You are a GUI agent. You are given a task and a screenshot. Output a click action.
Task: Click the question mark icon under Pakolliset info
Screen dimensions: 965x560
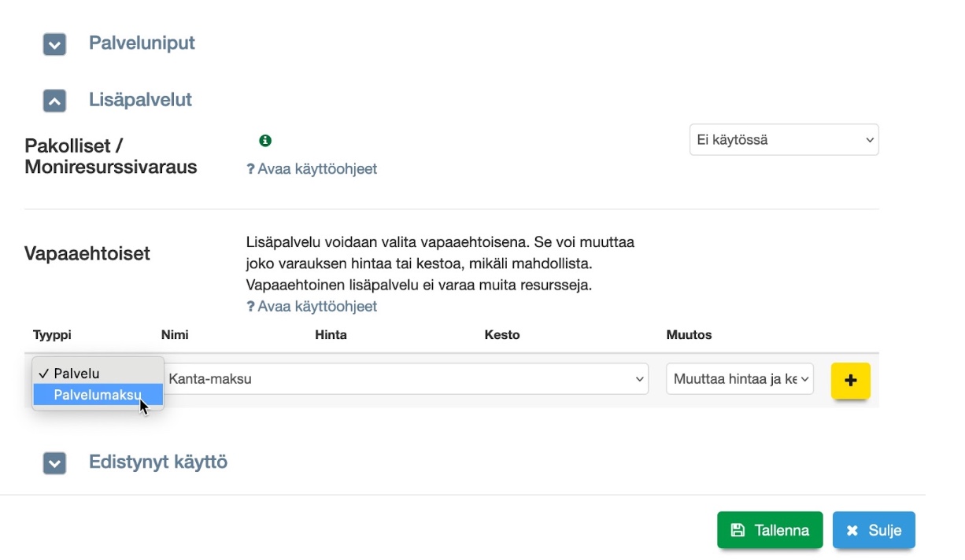250,169
